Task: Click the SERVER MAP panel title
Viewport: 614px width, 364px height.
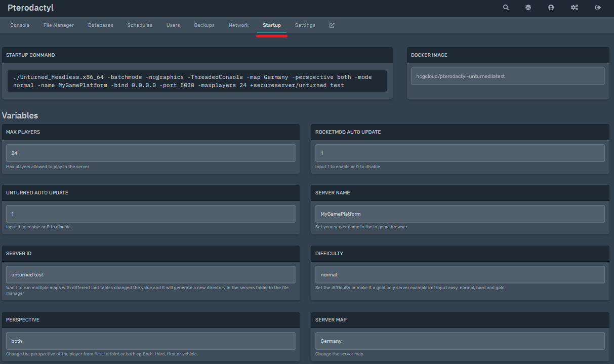Action: tap(331, 320)
